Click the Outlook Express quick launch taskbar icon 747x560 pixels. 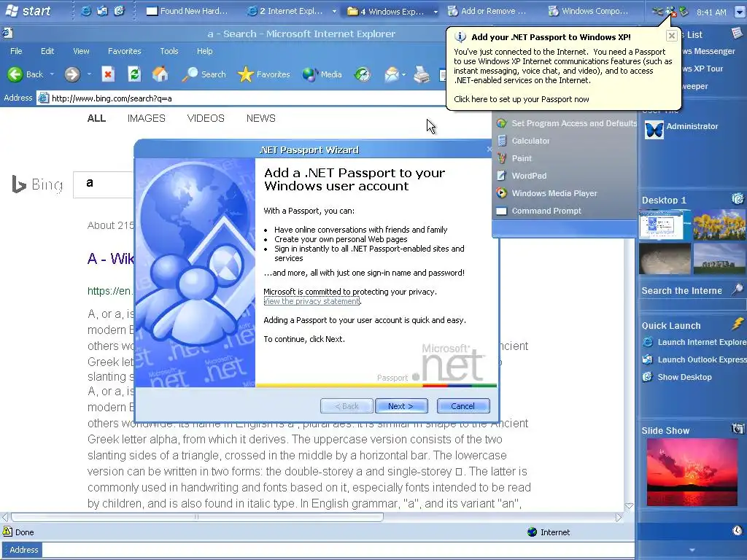coord(102,11)
